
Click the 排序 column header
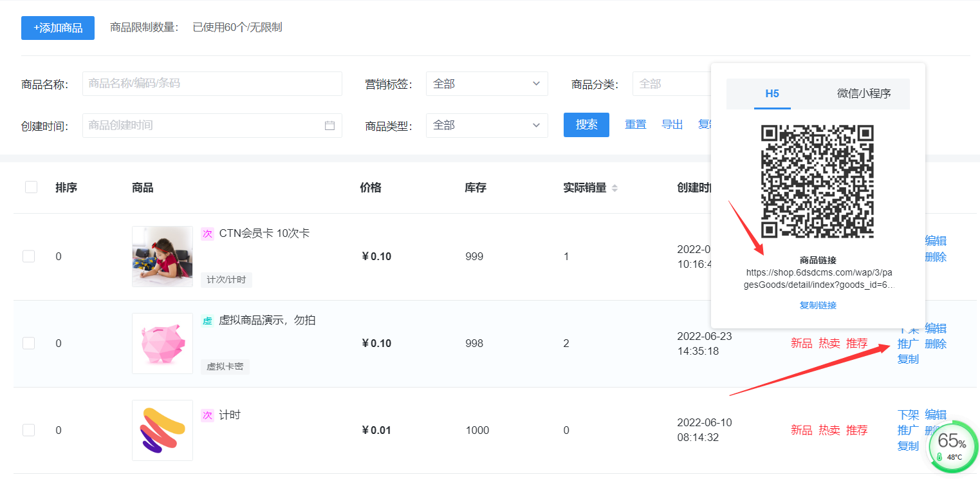66,188
